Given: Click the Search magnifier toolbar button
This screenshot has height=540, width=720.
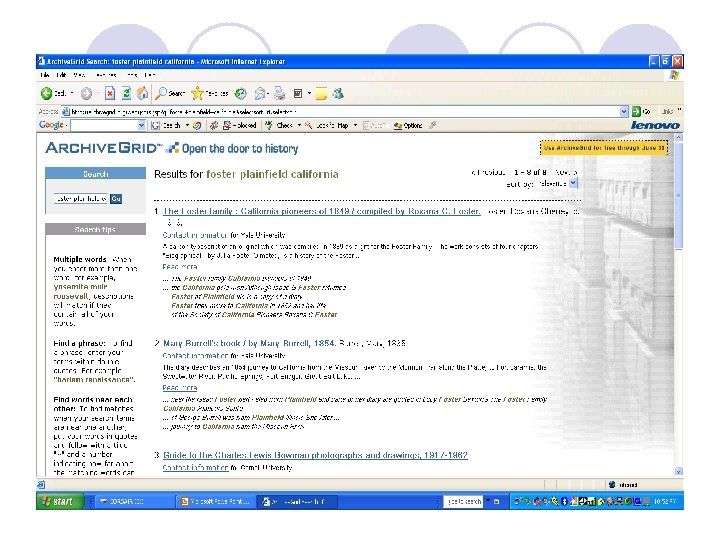Looking at the screenshot, I should (170, 93).
